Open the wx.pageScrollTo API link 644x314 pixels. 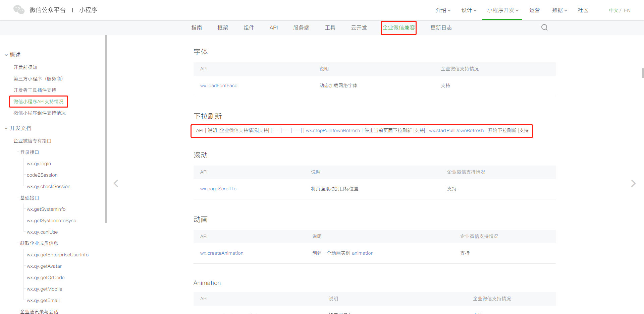click(218, 189)
